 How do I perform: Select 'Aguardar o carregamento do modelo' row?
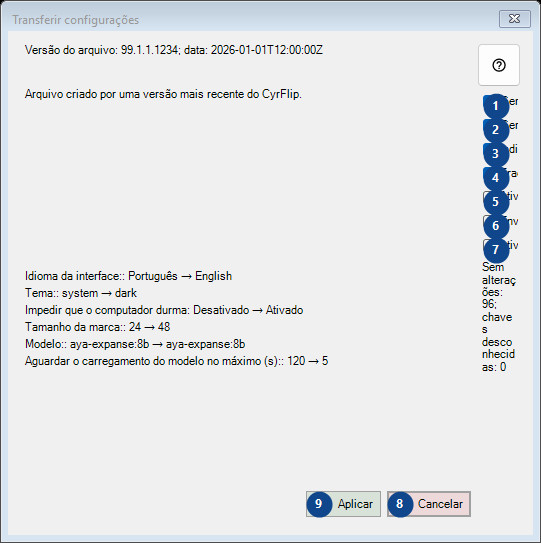click(x=176, y=361)
